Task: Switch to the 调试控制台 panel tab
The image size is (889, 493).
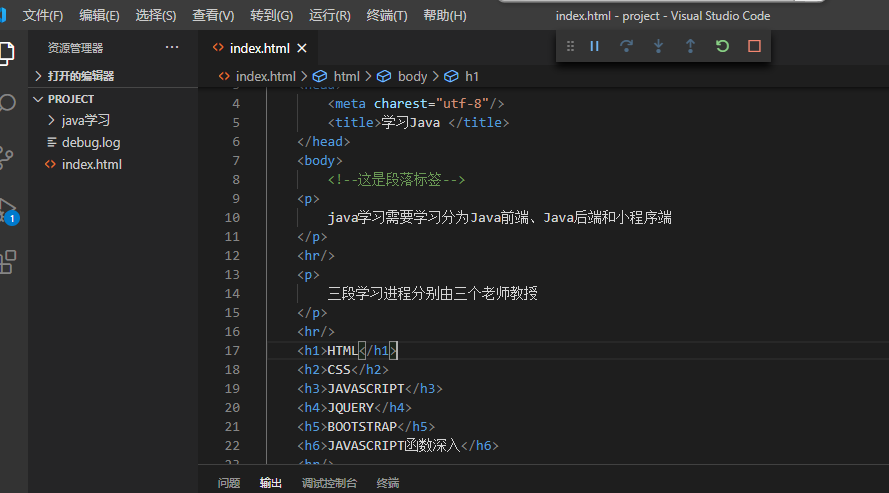Action: 329,483
